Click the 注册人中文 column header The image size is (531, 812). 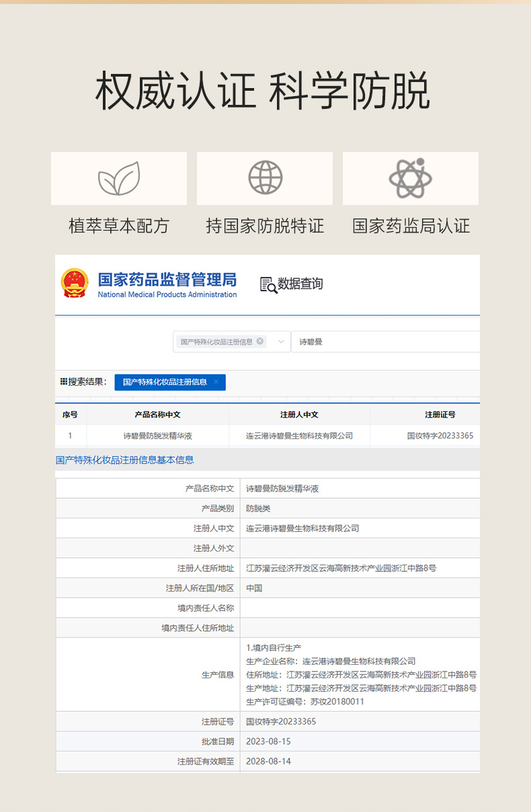pos(300,415)
